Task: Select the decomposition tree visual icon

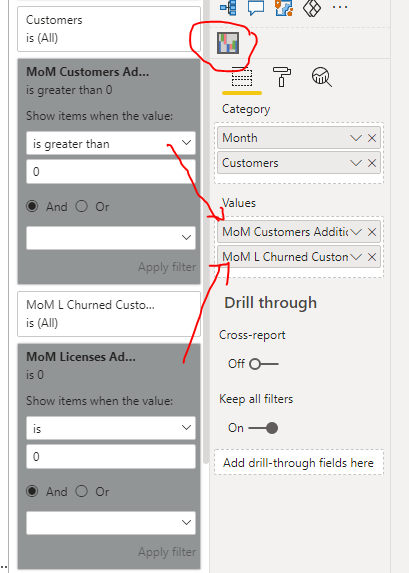Action: [x=228, y=7]
